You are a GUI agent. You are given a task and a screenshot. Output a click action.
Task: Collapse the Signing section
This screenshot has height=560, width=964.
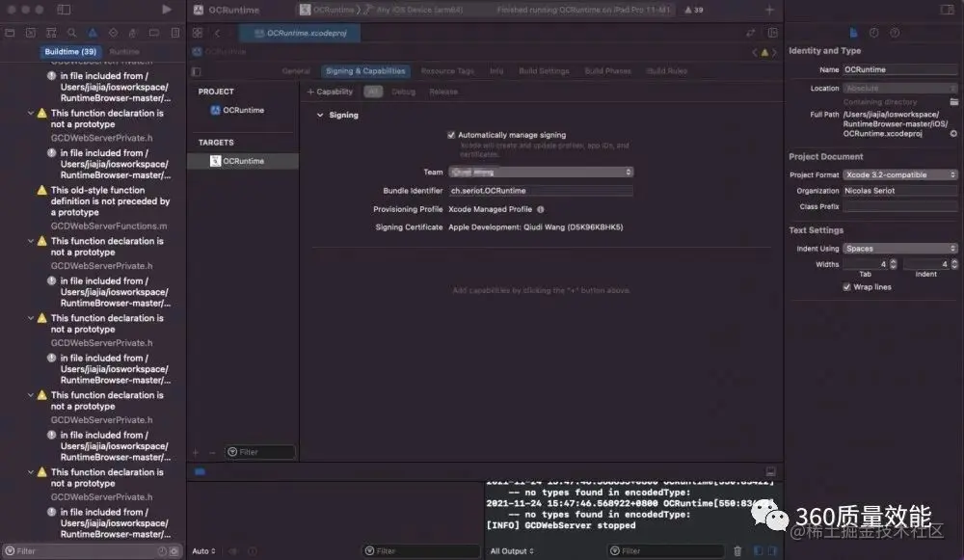[x=320, y=115]
